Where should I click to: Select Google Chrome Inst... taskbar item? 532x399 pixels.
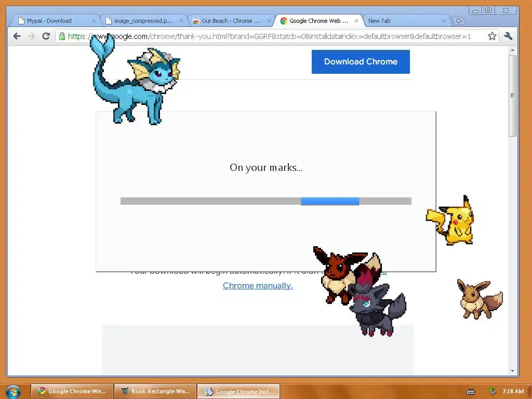pos(238,391)
